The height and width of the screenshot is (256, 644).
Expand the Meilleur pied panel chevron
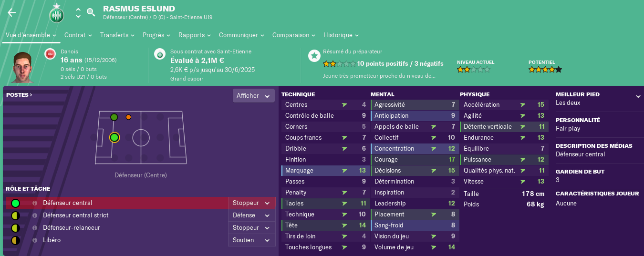(638, 97)
